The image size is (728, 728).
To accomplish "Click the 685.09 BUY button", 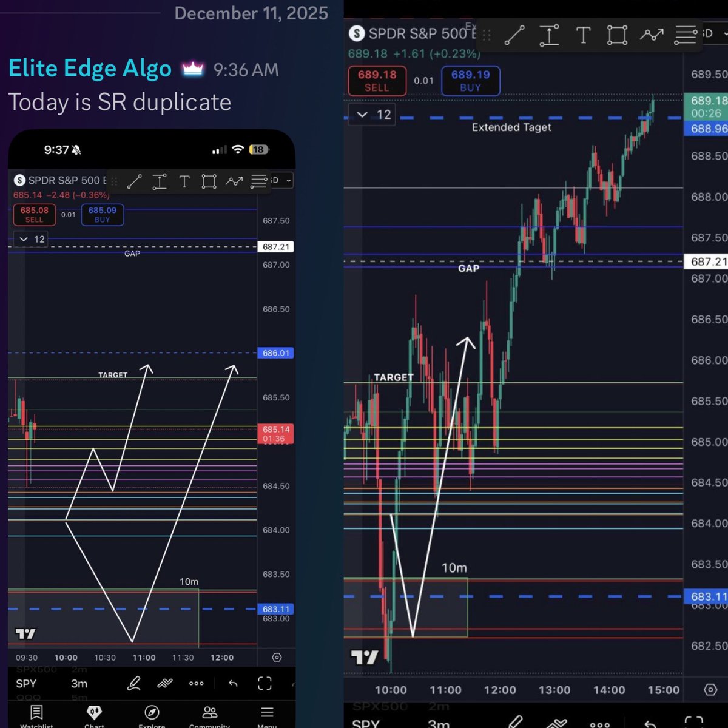I will [103, 215].
